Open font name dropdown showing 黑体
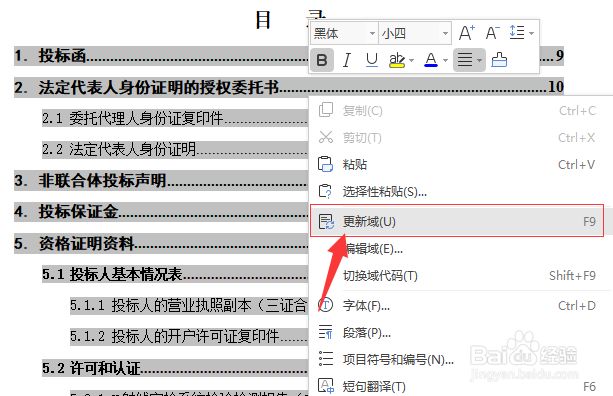Image resolution: width=613 pixels, height=396 pixels. [x=372, y=34]
